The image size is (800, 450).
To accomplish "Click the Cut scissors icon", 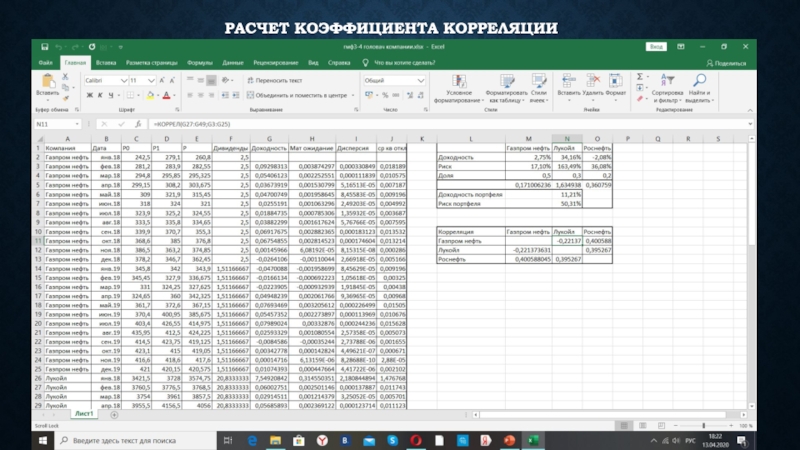I will coord(65,77).
